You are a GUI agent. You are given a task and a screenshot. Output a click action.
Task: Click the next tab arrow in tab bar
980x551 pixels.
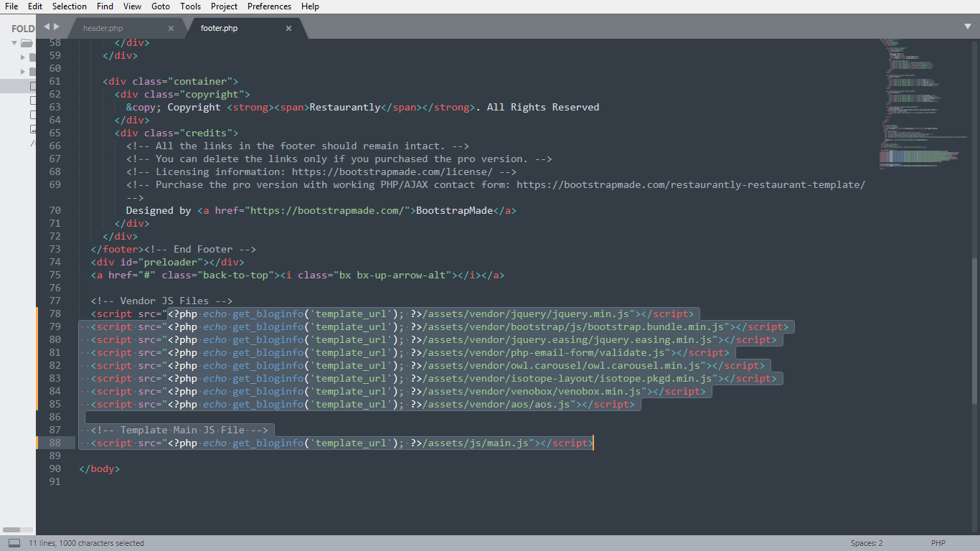57,27
